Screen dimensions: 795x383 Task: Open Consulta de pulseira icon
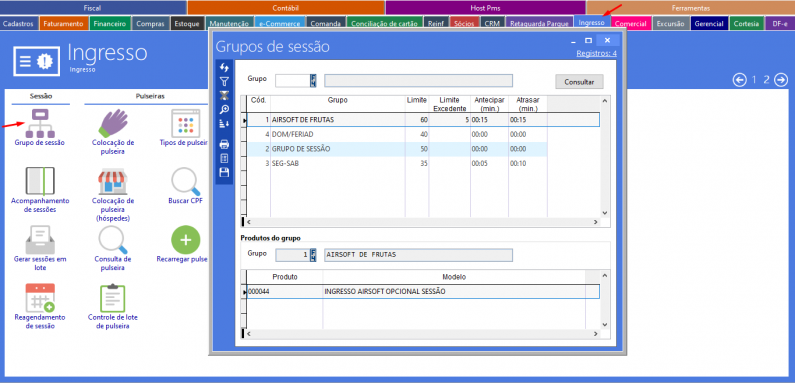coord(113,239)
